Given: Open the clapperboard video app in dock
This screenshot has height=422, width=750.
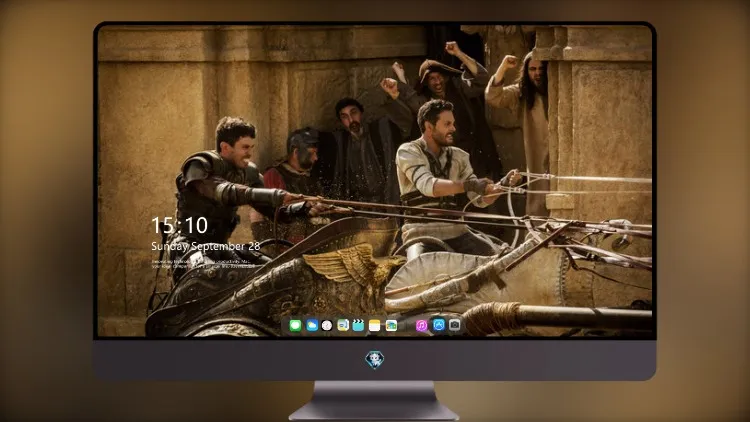Looking at the screenshot, I should tap(358, 325).
